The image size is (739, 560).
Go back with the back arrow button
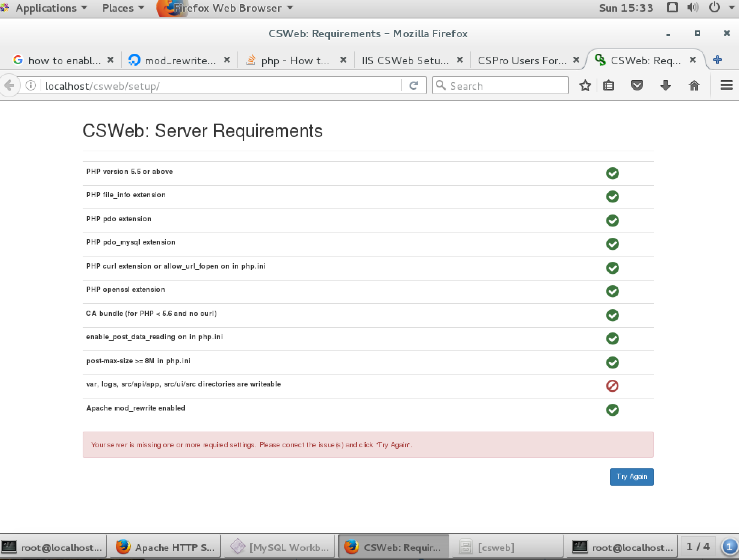point(9,86)
